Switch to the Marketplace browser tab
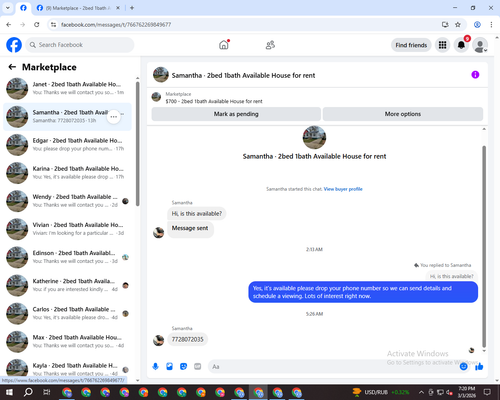 [79, 8]
